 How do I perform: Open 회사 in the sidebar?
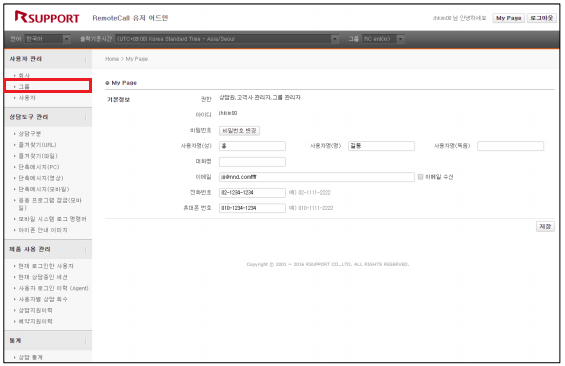tap(24, 76)
